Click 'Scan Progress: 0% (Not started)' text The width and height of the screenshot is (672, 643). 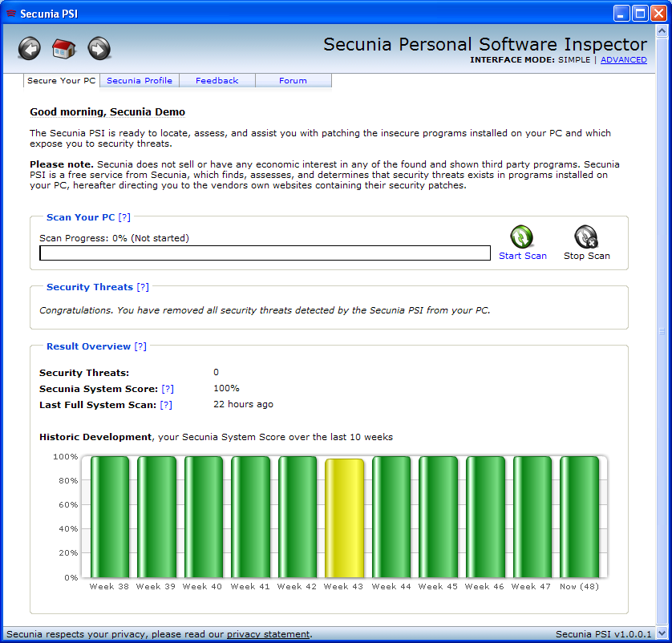click(114, 238)
